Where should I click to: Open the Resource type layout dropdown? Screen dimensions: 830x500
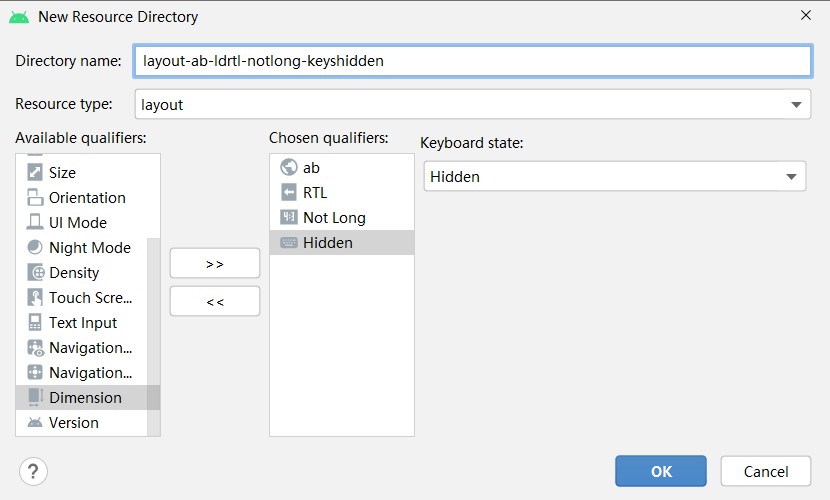473,104
